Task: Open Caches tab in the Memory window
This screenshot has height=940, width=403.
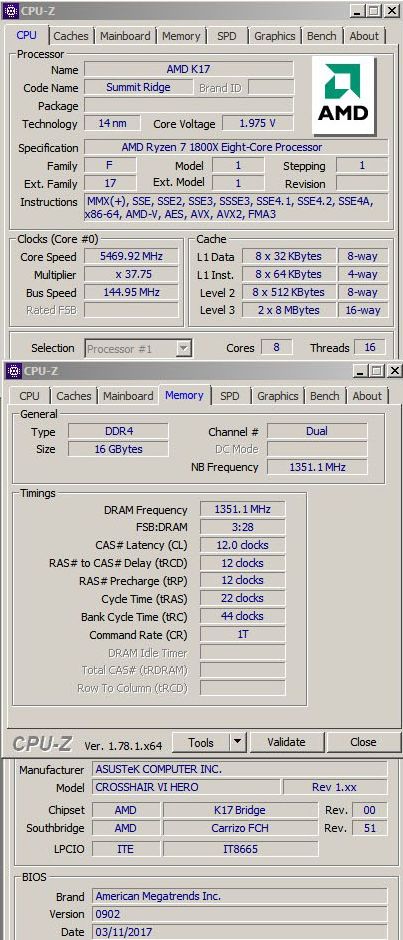Action: click(74, 396)
